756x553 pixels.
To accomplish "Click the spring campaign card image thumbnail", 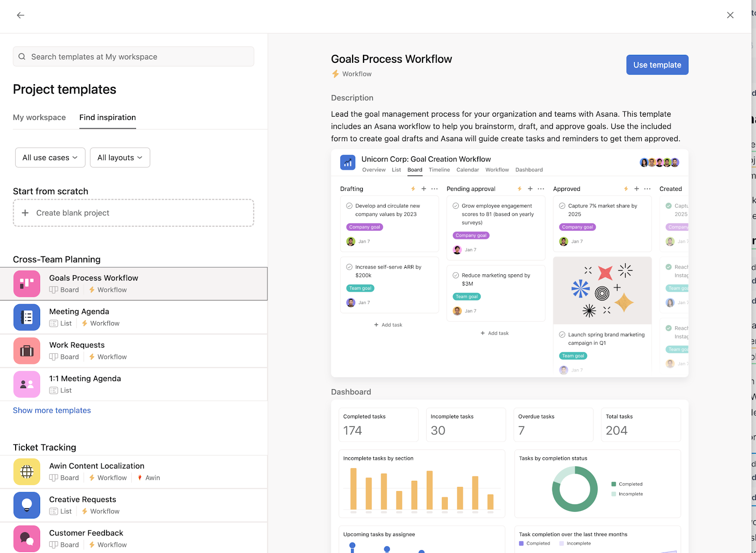I will pyautogui.click(x=602, y=290).
